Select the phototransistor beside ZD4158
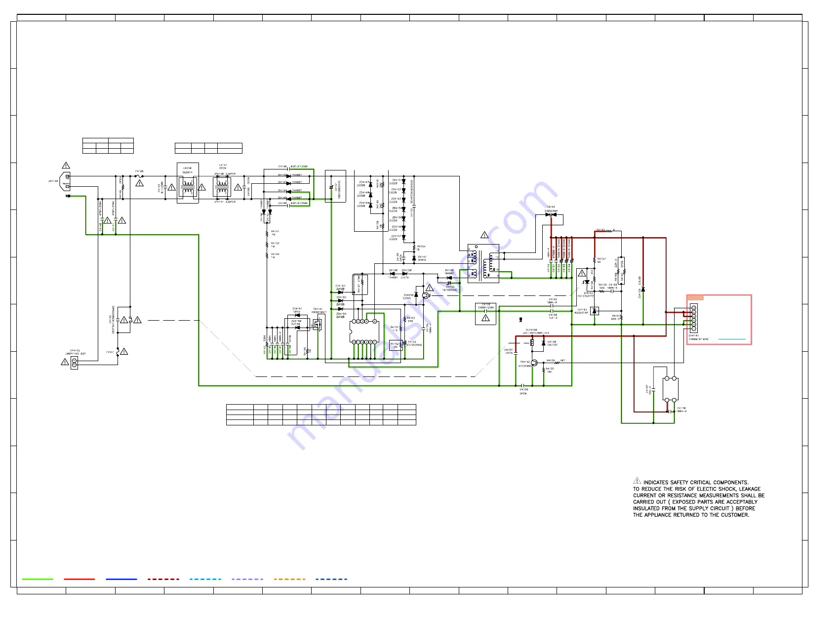840x624 pixels. point(426,295)
